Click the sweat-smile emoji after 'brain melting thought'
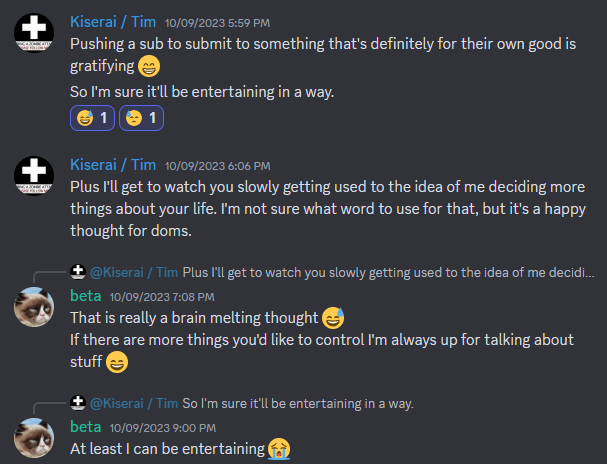Image resolution: width=607 pixels, height=464 pixels. [x=333, y=318]
